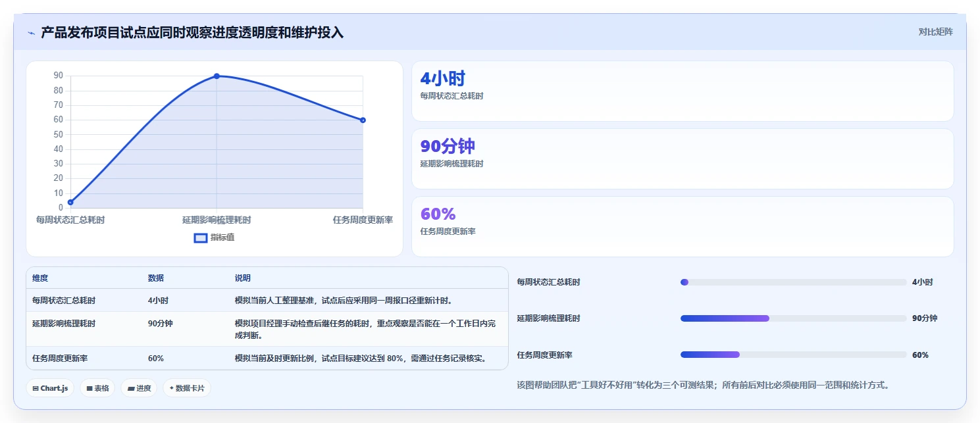Click the 延期影响梳理耗时 x-axis label on the chart
Viewport: 980px width, 423px height.
coord(217,220)
